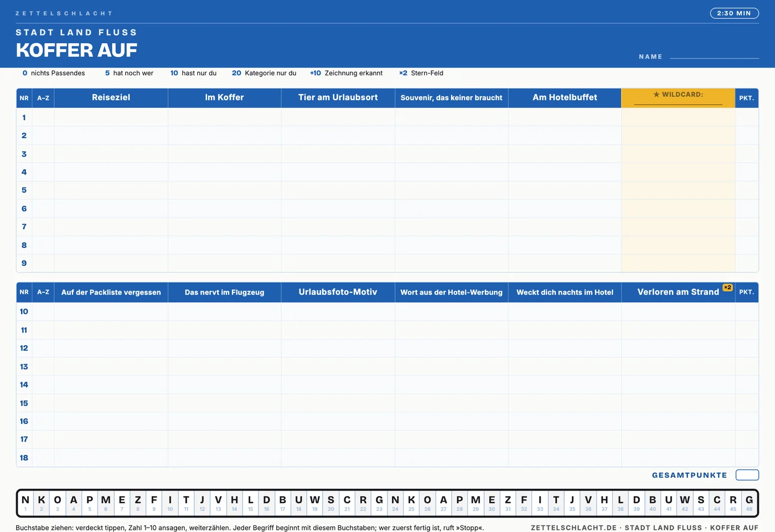
Task: Select the Urlaubsfoto-Motiv column header
Action: tap(338, 292)
